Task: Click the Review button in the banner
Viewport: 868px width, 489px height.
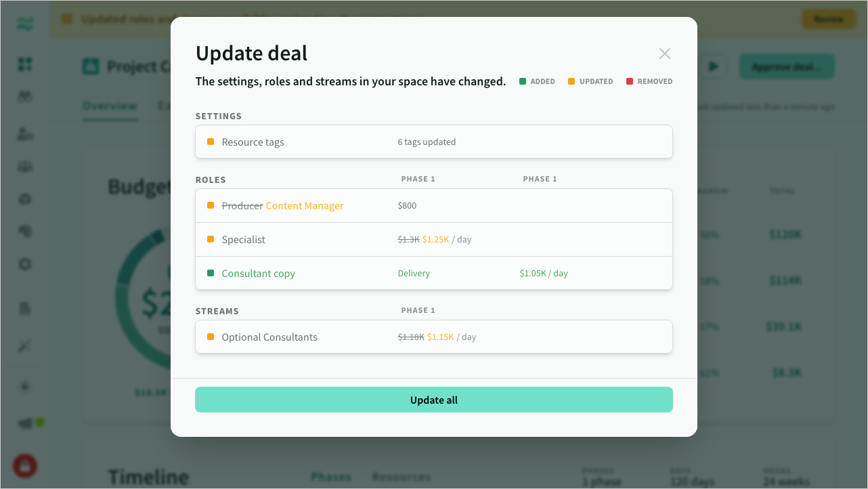Action: (828, 19)
